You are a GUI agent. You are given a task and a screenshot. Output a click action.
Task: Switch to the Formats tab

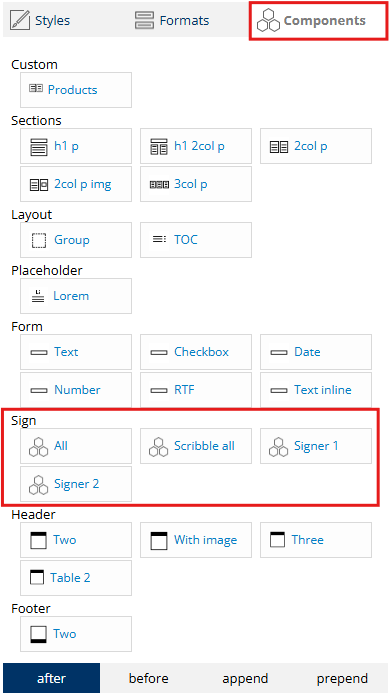click(172, 20)
